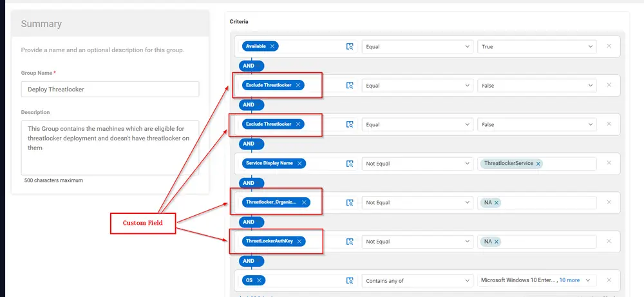644x297 pixels.
Task: Remove the Threatlocker_Organiz... field chip
Action: 304,202
